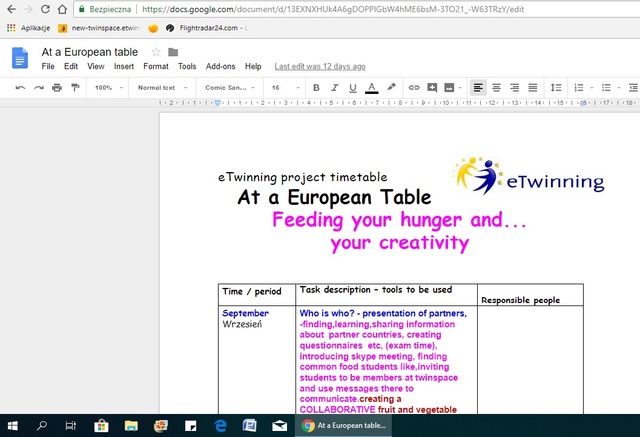Star the document At a European table
The width and height of the screenshot is (640, 437).
tap(156, 52)
